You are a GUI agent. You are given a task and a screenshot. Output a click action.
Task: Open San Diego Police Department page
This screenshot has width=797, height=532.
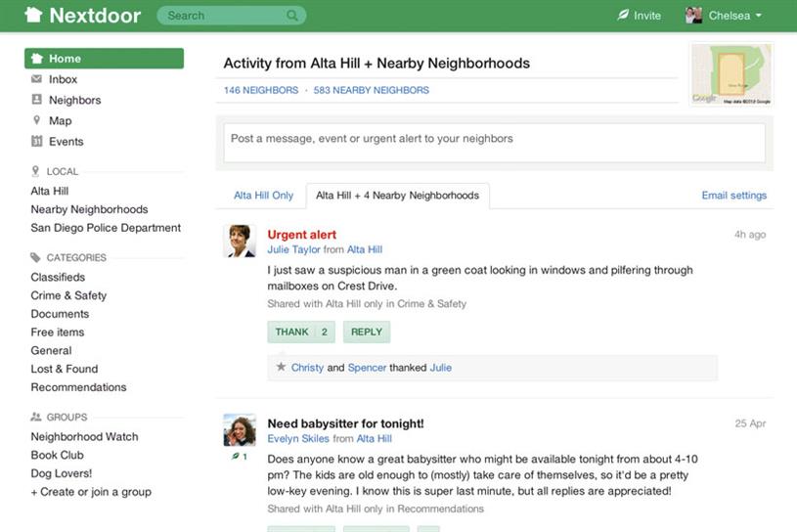pyautogui.click(x=106, y=228)
